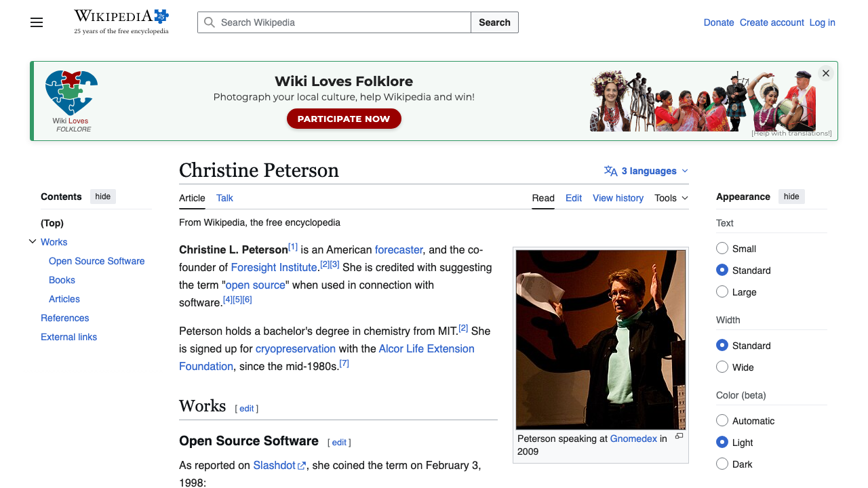868x488 pixels.
Task: Click citation reference [7]
Action: 344,363
